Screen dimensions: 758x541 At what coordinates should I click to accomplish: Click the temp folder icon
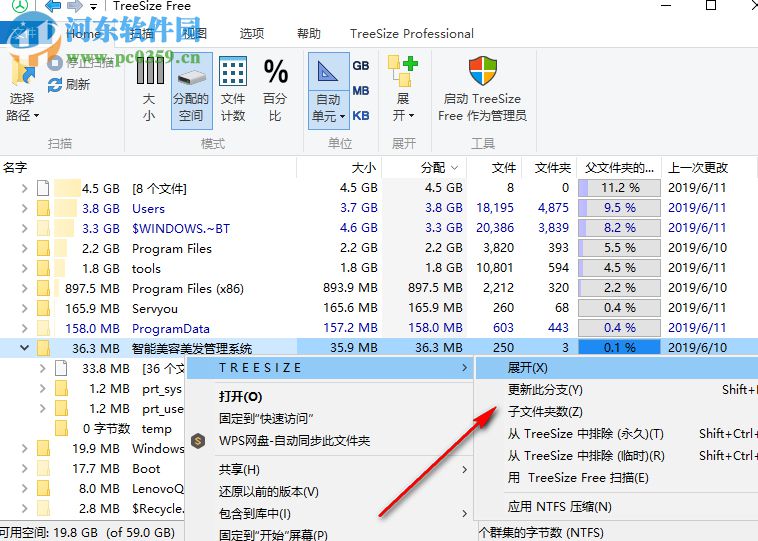[61, 428]
